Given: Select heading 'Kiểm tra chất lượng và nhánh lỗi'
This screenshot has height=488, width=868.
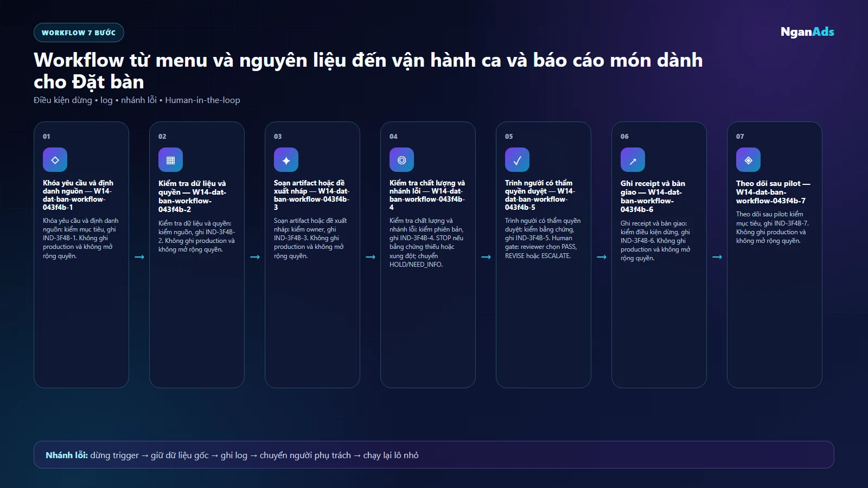Looking at the screenshot, I should click(427, 187).
